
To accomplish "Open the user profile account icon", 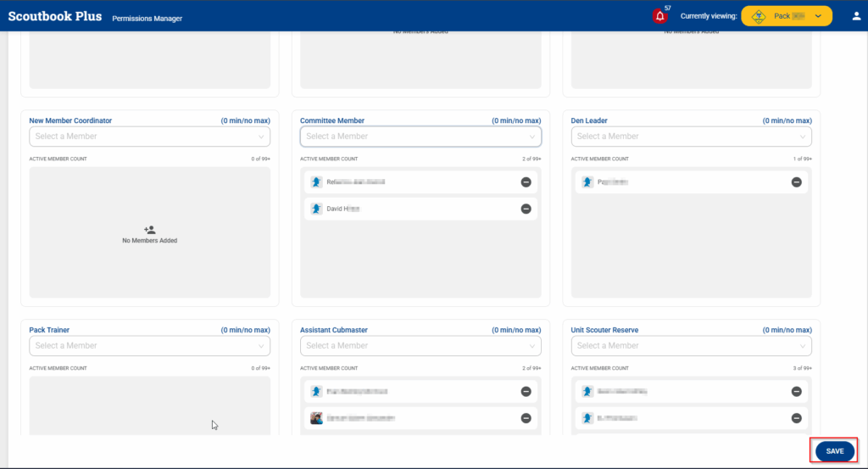I will tap(855, 16).
